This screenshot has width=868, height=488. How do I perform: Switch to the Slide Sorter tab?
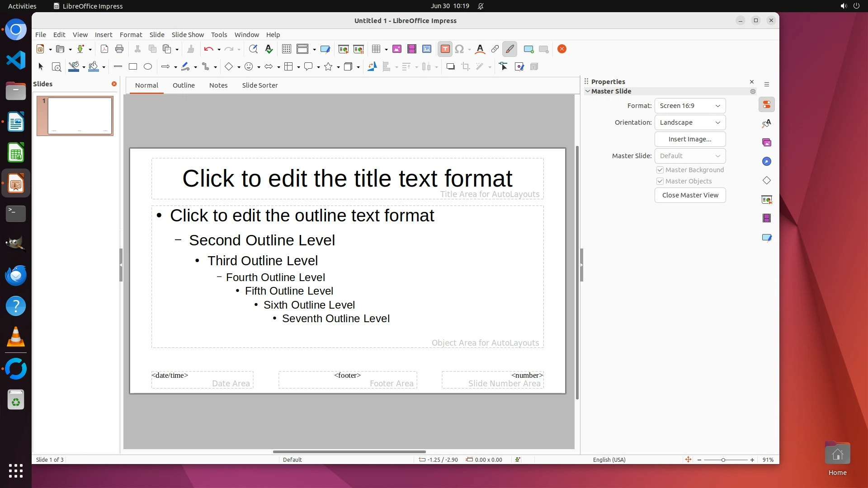click(259, 85)
